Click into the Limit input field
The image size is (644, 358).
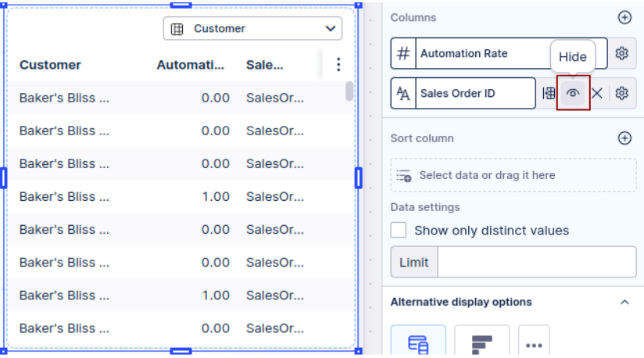pyautogui.click(x=536, y=262)
